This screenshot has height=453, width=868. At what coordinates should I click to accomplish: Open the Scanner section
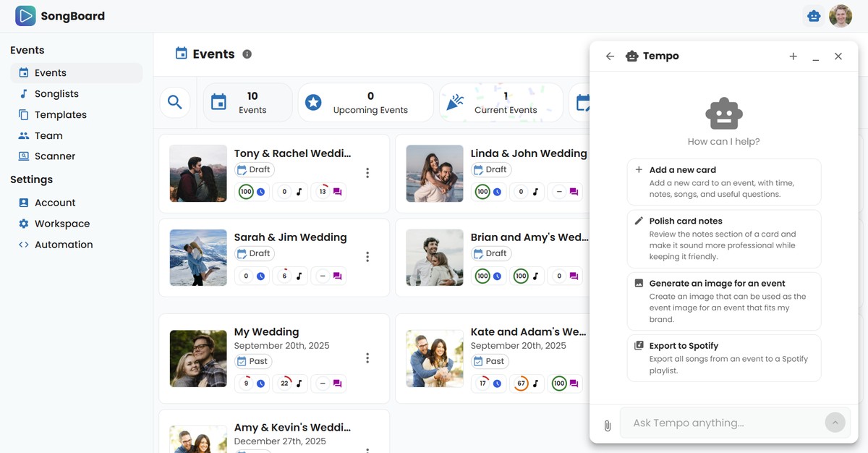click(x=55, y=156)
